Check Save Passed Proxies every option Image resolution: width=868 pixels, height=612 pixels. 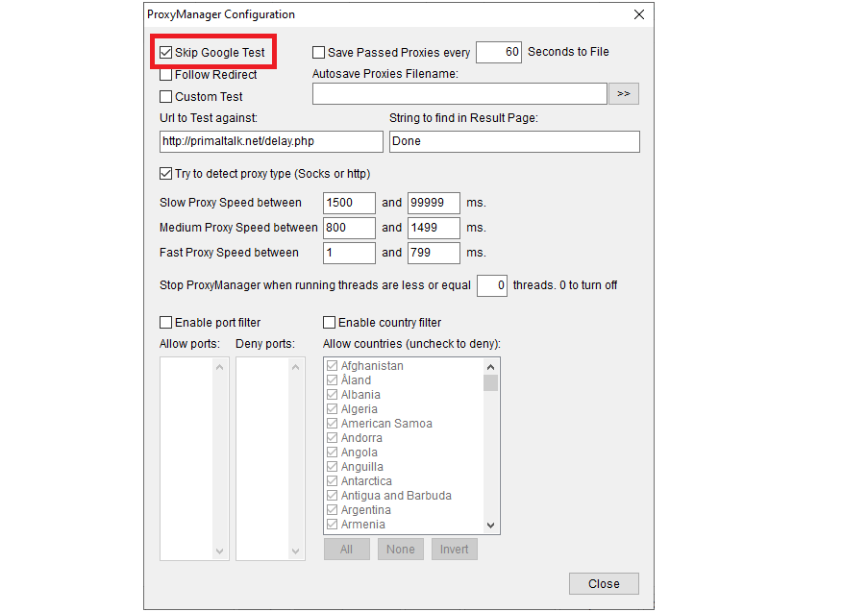click(x=317, y=52)
